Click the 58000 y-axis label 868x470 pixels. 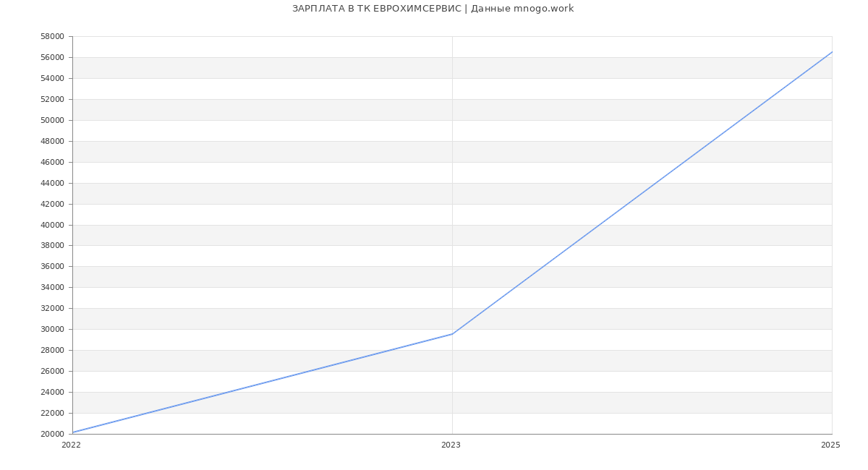(x=51, y=37)
